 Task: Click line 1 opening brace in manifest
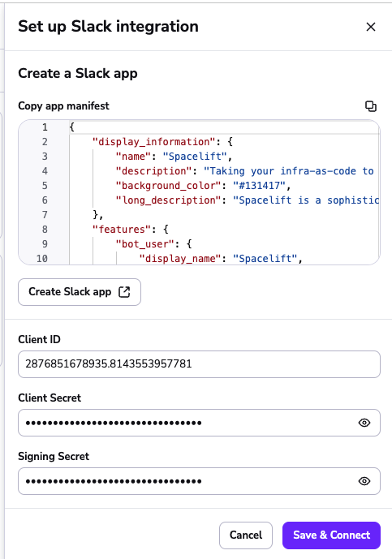click(x=71, y=127)
